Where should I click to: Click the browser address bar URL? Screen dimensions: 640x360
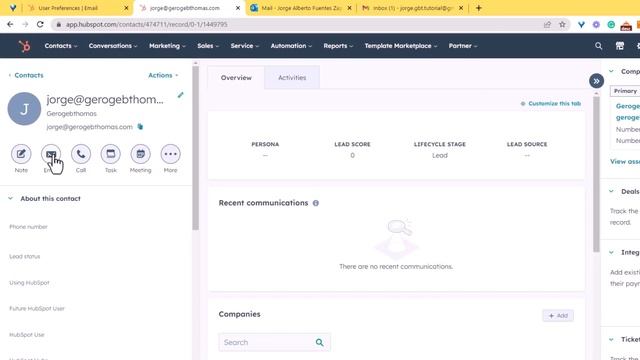[147, 24]
